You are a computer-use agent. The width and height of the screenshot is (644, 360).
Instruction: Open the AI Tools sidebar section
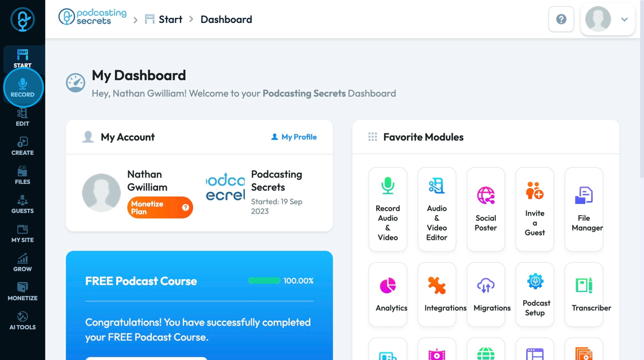[22, 320]
